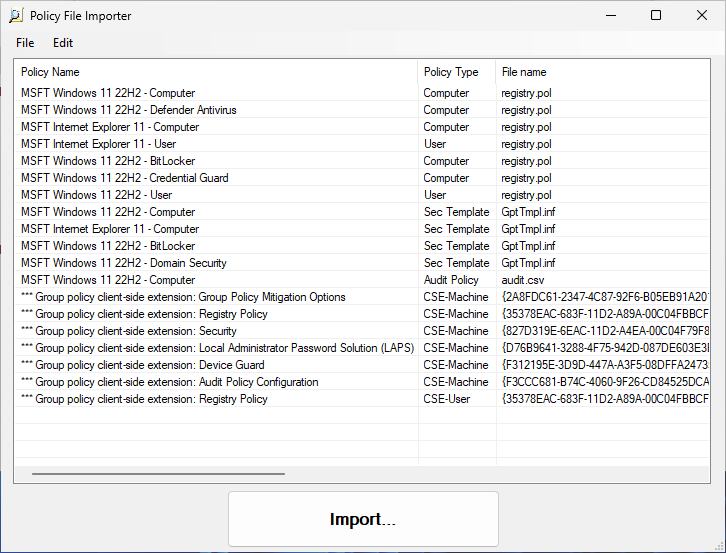Click the Audit Policy type cell
Screen dimensions: 726x553
(451, 280)
